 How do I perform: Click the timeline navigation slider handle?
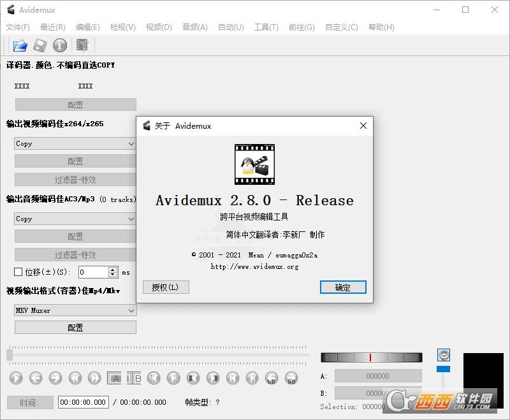(10, 355)
